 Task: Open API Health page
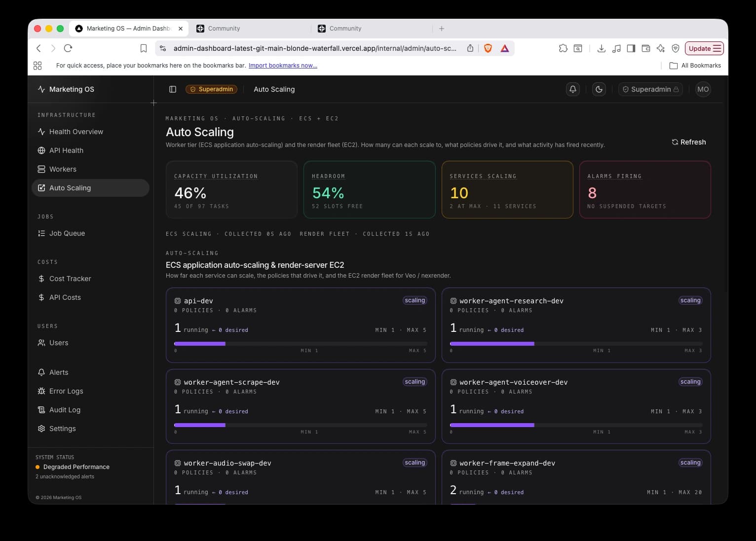pos(90,150)
